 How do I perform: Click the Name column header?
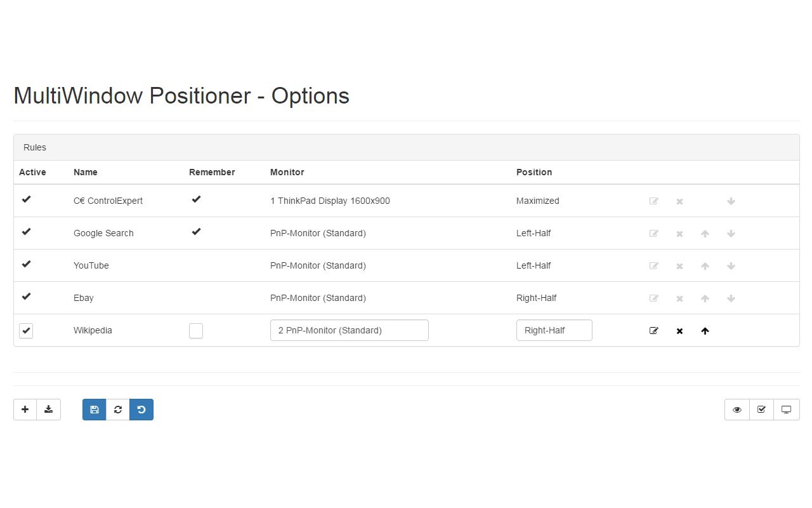pos(85,172)
